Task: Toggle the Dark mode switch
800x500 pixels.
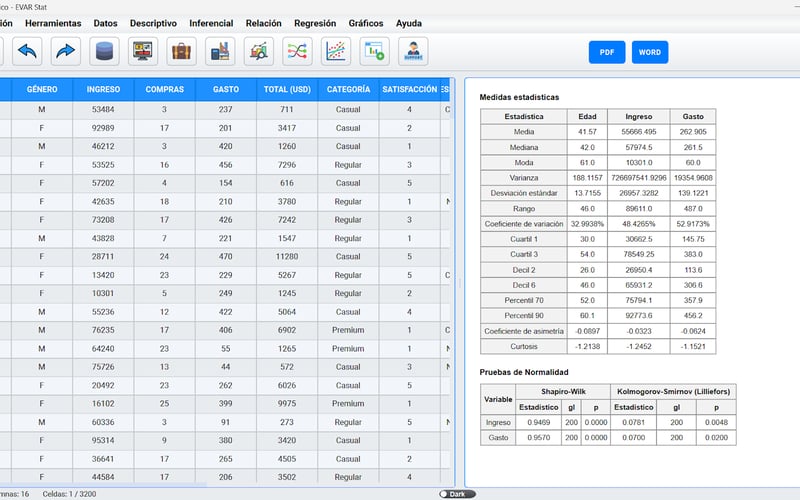Action: [457, 494]
